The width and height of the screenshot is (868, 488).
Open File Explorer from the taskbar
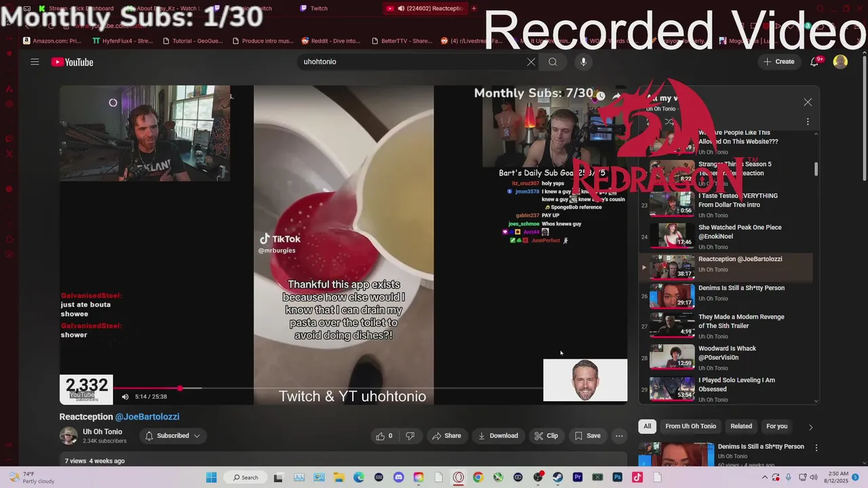338,477
